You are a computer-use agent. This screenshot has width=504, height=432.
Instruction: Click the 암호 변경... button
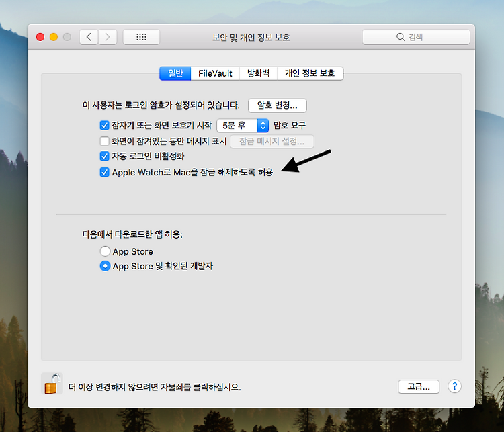coord(278,105)
